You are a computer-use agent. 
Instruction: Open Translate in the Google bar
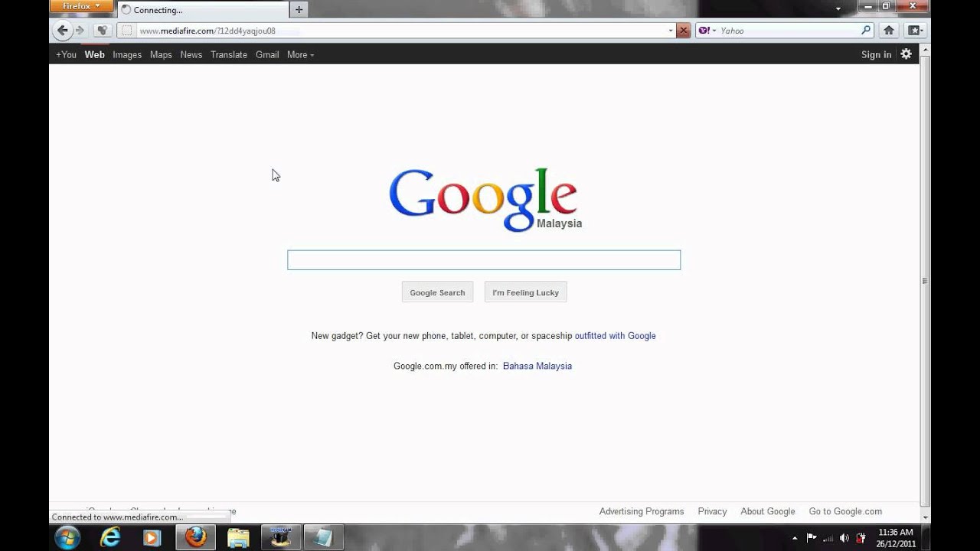pyautogui.click(x=229, y=54)
